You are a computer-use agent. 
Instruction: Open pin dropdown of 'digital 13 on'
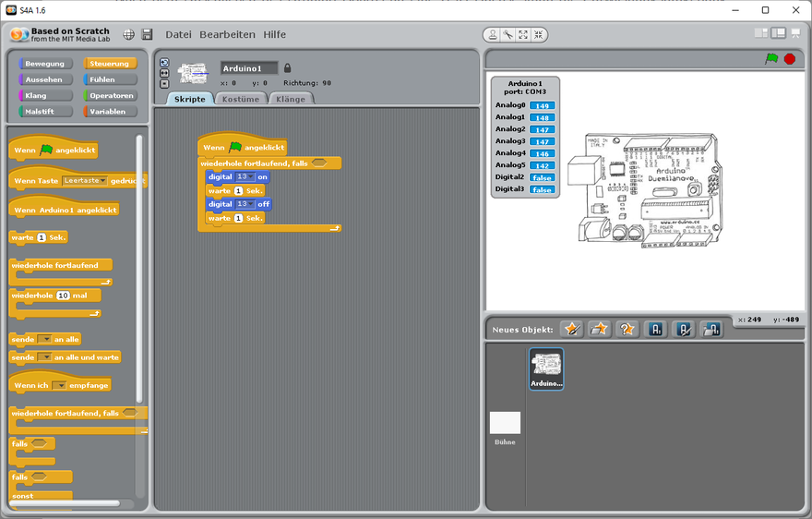click(x=245, y=176)
